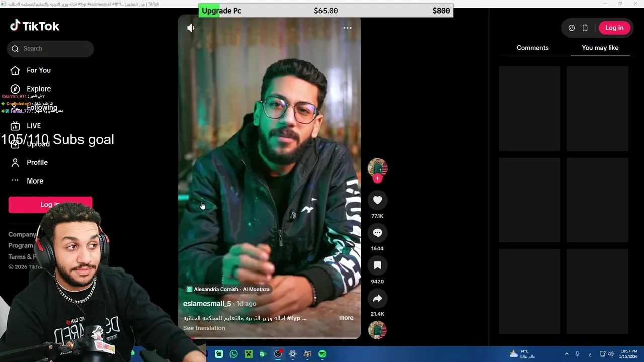Expand the caption with 'more'
This screenshot has width=644, height=362.
[x=346, y=318]
